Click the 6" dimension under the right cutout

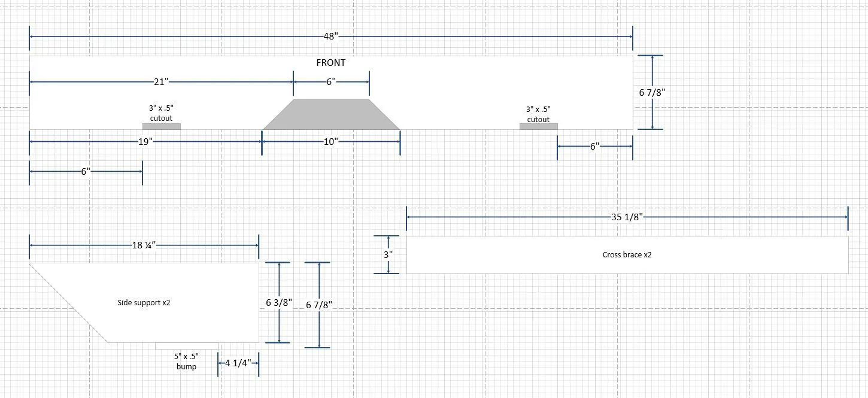(594, 146)
